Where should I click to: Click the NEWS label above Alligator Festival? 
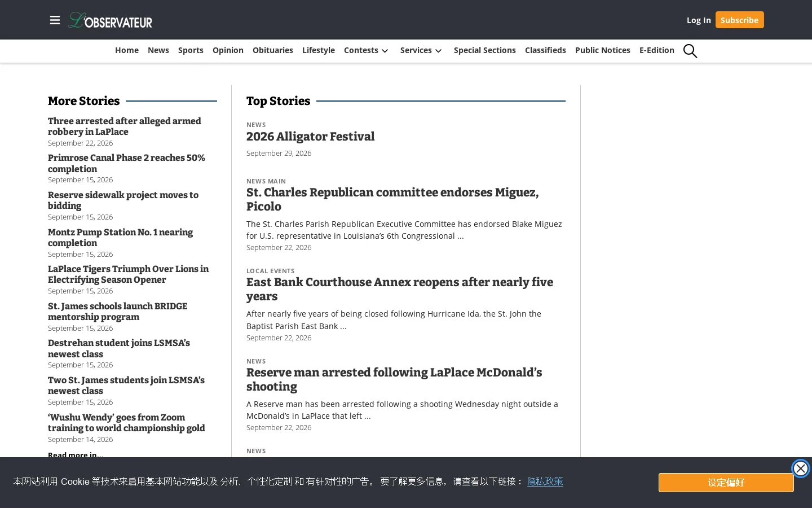[x=256, y=125]
